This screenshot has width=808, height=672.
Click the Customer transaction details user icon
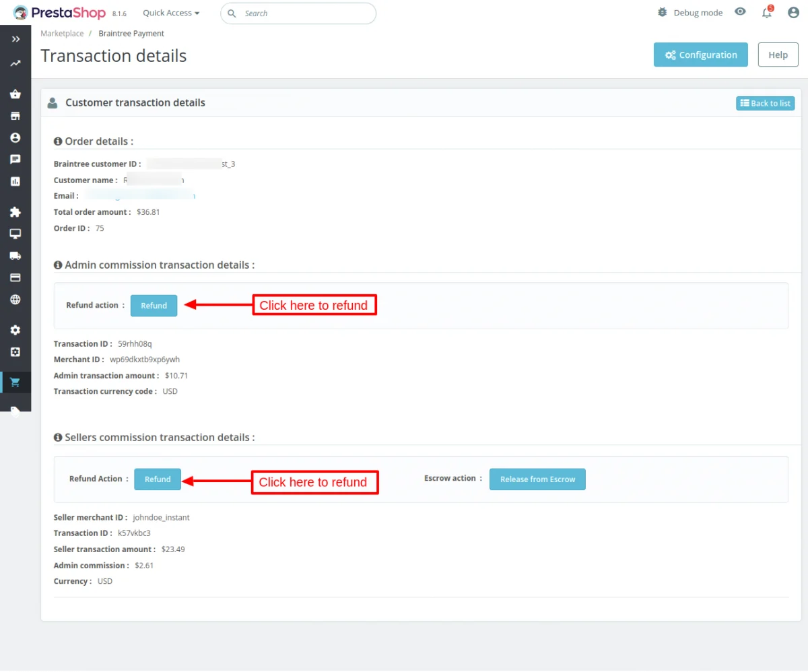point(53,103)
